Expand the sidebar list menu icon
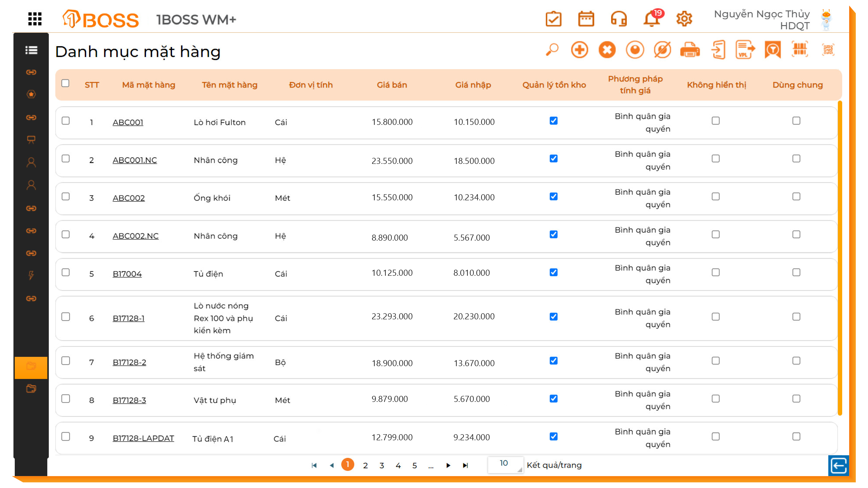The width and height of the screenshot is (868, 488). [31, 50]
